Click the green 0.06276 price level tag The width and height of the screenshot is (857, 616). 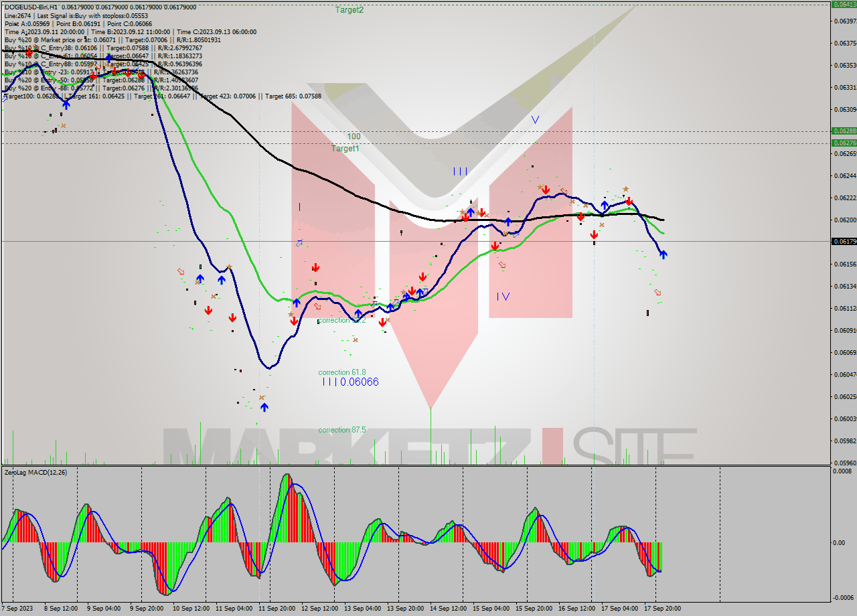[x=843, y=143]
